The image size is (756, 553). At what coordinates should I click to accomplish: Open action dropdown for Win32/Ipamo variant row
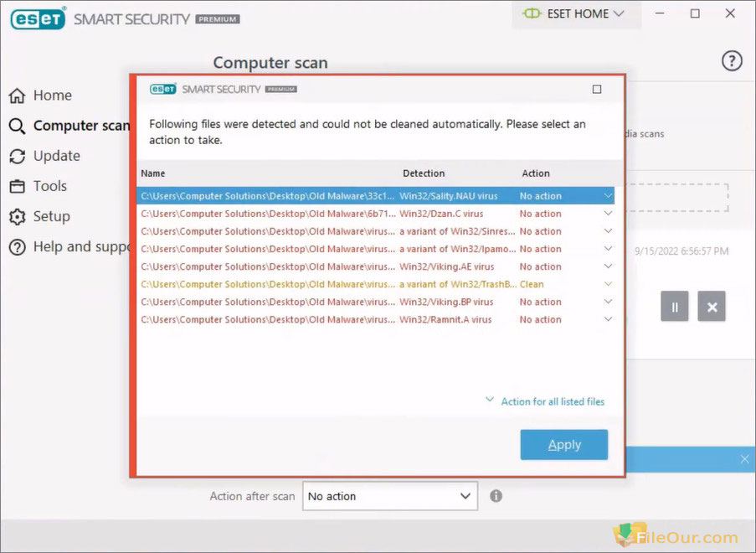[x=608, y=249]
